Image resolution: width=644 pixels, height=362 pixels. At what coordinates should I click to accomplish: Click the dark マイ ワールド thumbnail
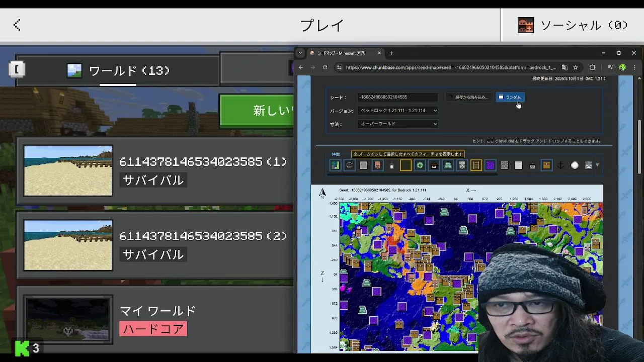(68, 320)
